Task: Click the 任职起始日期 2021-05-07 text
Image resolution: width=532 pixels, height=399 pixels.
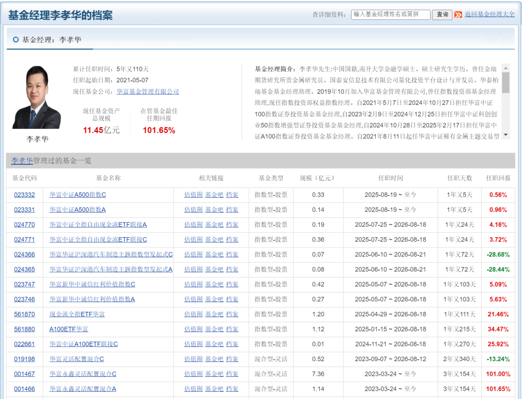Action: point(111,80)
